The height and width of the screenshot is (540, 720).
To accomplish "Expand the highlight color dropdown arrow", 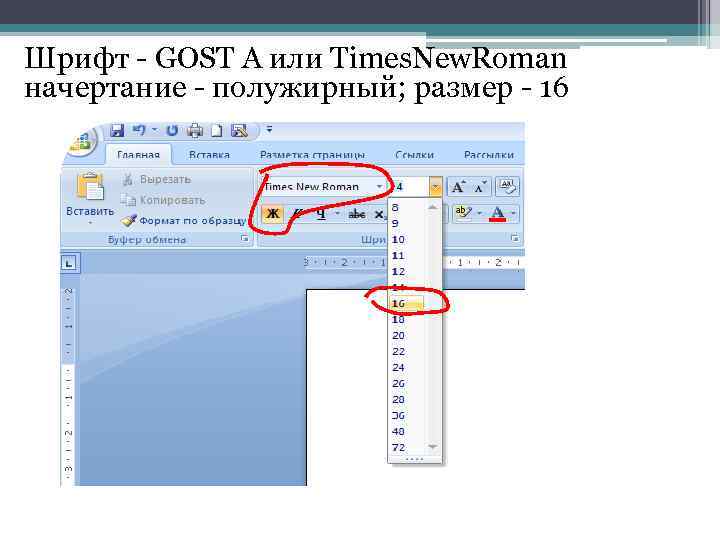I will pos(479,213).
